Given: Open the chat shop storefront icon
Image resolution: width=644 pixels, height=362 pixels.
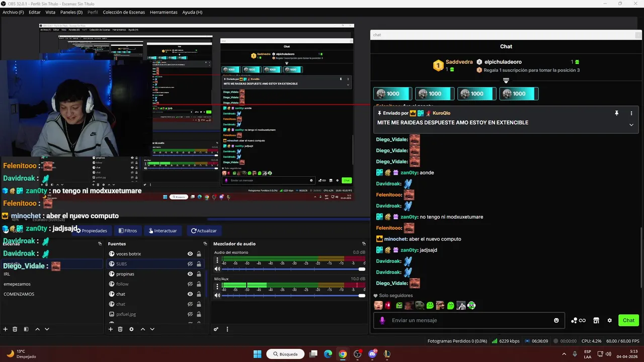Looking at the screenshot, I should tap(596, 320).
